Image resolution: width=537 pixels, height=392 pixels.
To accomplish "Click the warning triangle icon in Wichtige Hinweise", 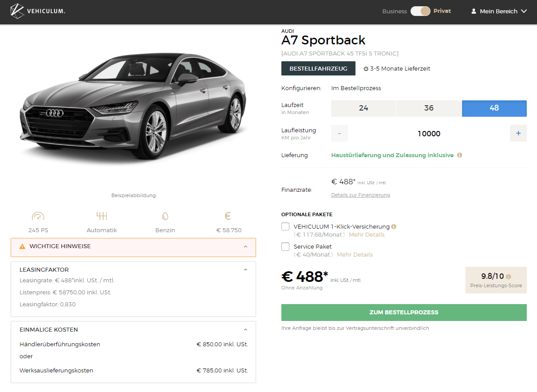I will 22,246.
